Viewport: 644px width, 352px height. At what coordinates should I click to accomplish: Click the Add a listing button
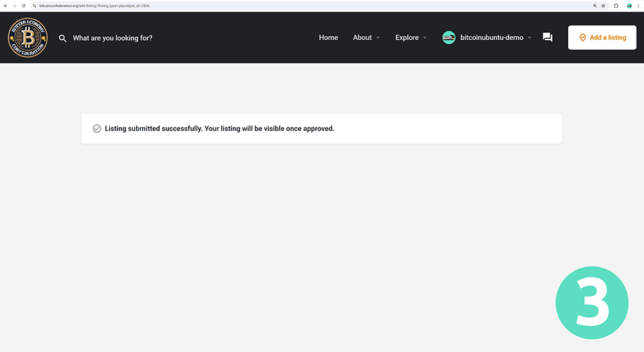pyautogui.click(x=602, y=38)
